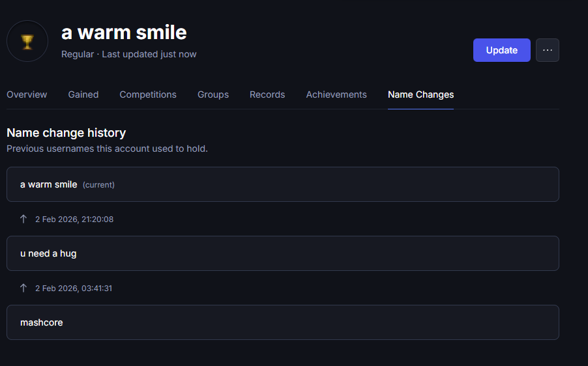The width and height of the screenshot is (588, 366).
Task: Click the Update button
Action: [x=501, y=50]
